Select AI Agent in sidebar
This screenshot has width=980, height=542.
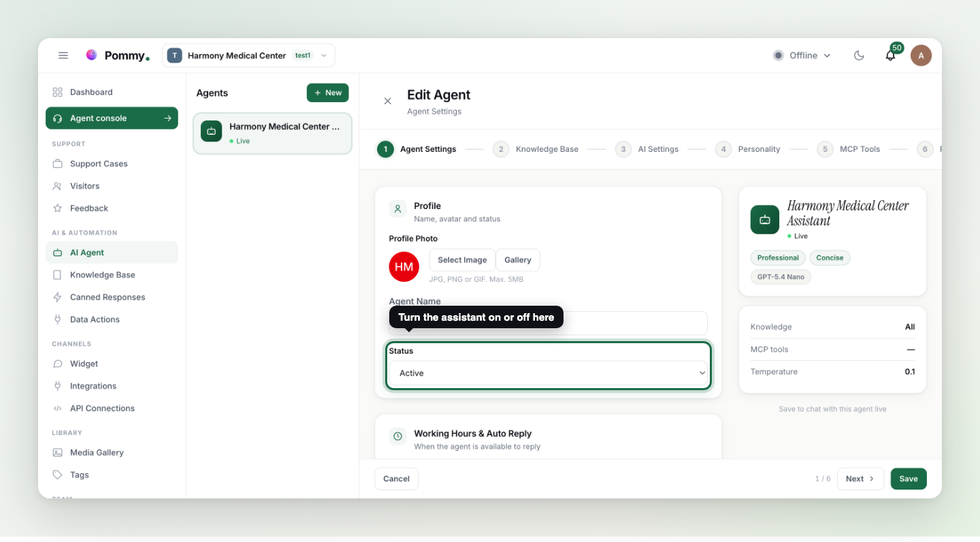pyautogui.click(x=112, y=253)
